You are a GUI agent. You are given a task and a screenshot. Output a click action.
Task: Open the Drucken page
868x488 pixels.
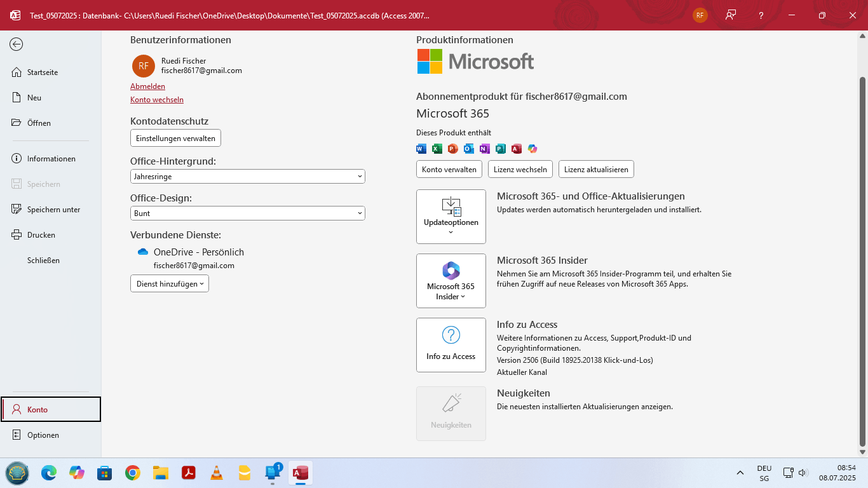[51, 235]
